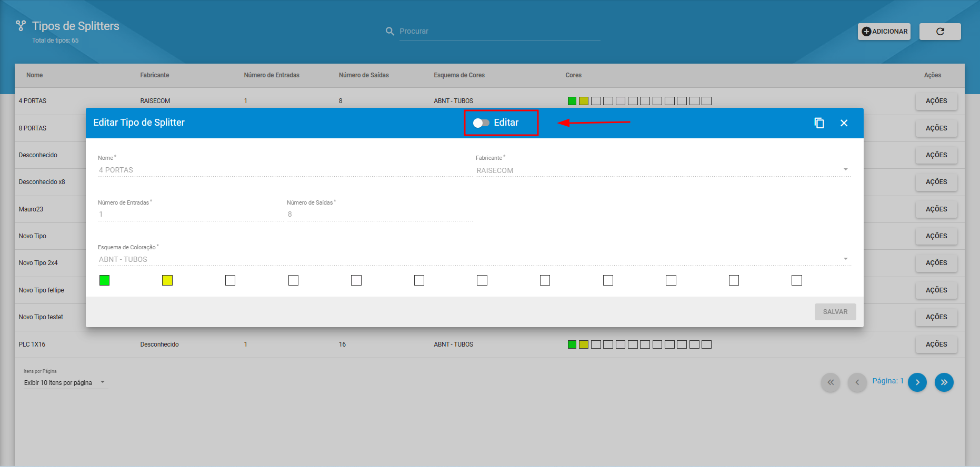980x467 pixels.
Task: Go to the next page arrow
Action: tap(917, 382)
